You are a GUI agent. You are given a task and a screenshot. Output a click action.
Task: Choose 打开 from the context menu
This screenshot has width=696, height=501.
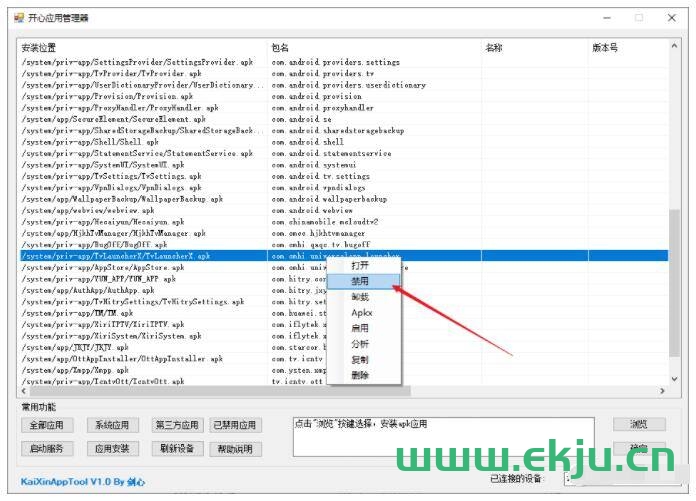point(360,266)
